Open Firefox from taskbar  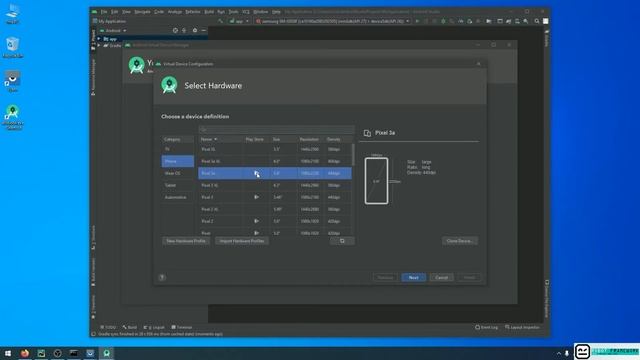[x=25, y=353]
